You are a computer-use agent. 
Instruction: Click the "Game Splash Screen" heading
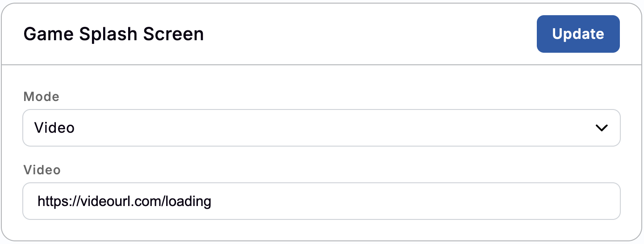point(113,34)
